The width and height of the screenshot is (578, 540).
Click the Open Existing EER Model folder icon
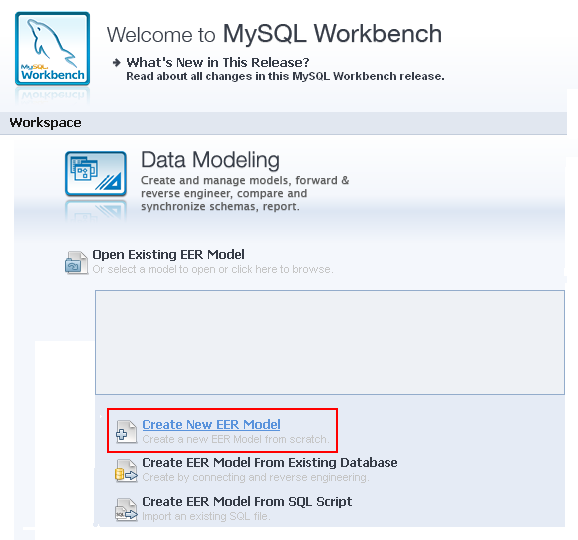click(76, 262)
